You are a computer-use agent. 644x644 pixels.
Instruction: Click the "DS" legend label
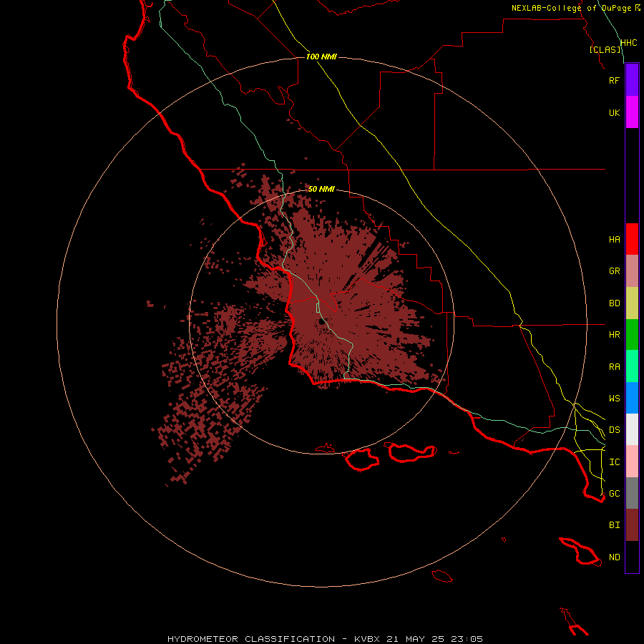pos(614,430)
